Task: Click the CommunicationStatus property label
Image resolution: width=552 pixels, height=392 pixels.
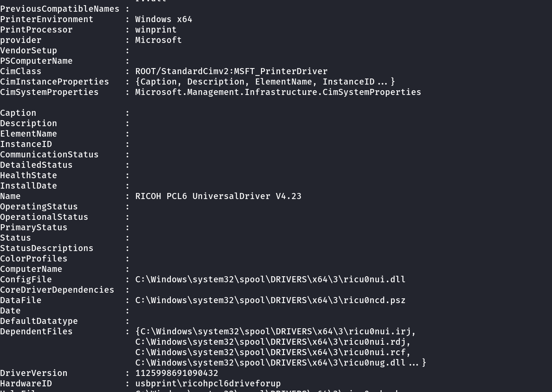Action: 49,155
